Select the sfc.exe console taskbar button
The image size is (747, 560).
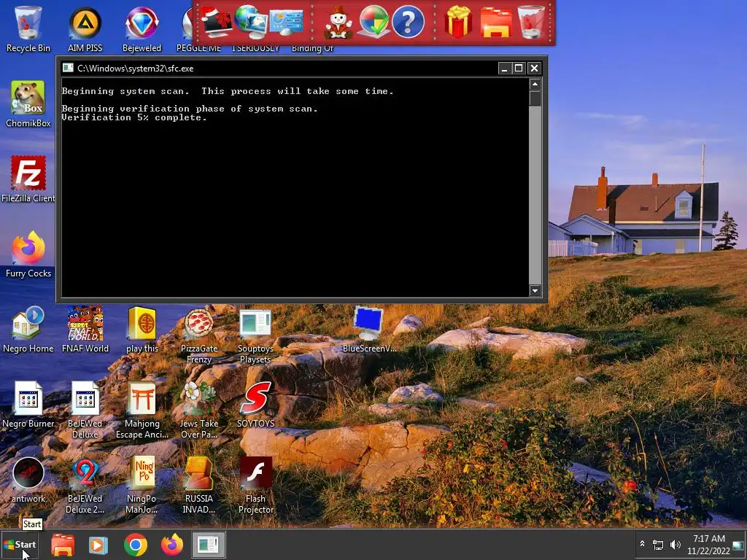208,545
